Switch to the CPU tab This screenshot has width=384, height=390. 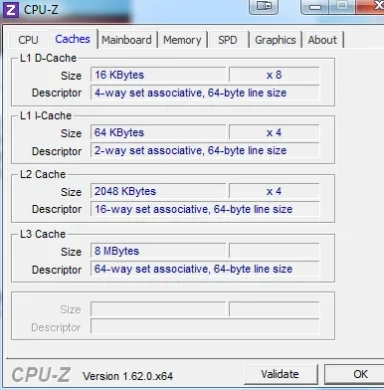tap(28, 40)
